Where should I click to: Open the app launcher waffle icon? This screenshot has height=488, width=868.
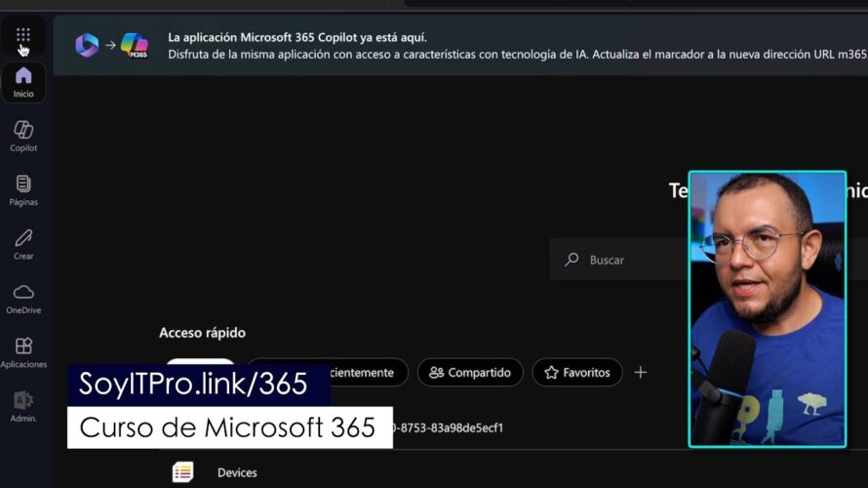23,35
